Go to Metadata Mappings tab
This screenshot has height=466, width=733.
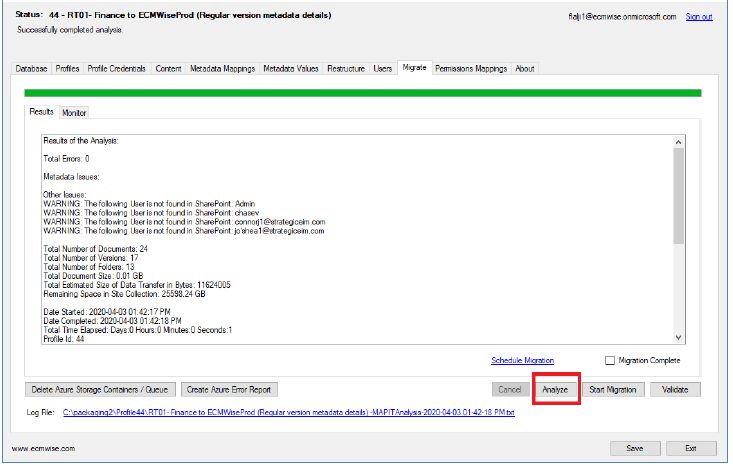[222, 69]
